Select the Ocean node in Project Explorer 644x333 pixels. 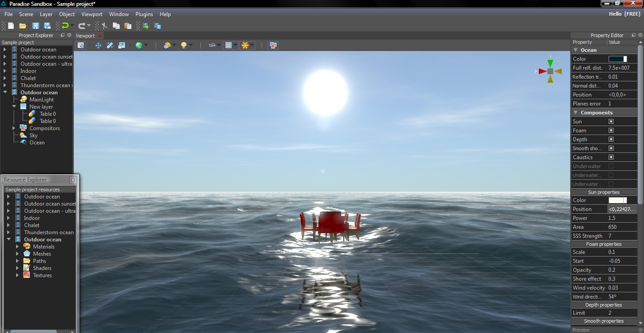click(x=37, y=143)
